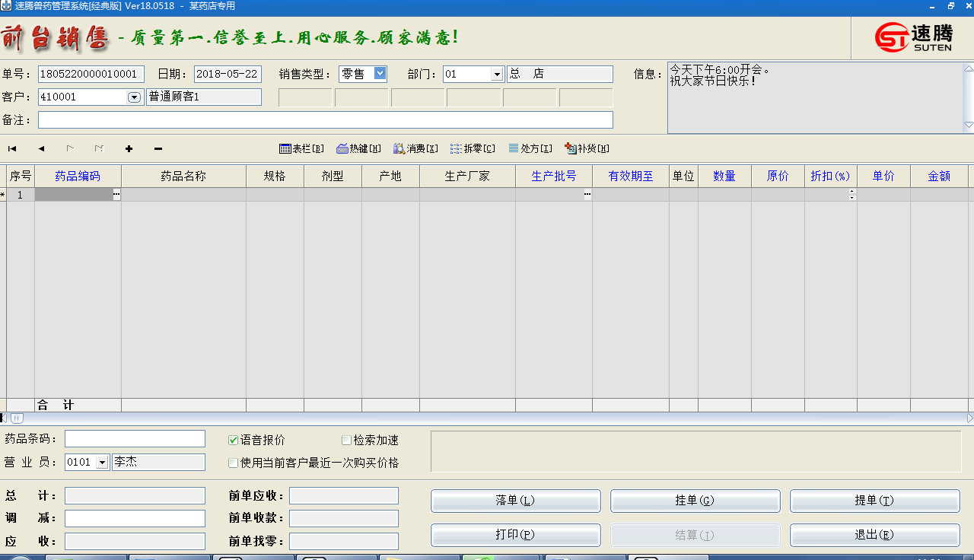Open the 消费[X] consumption lookup
The width and height of the screenshot is (974, 560).
pyautogui.click(x=415, y=149)
